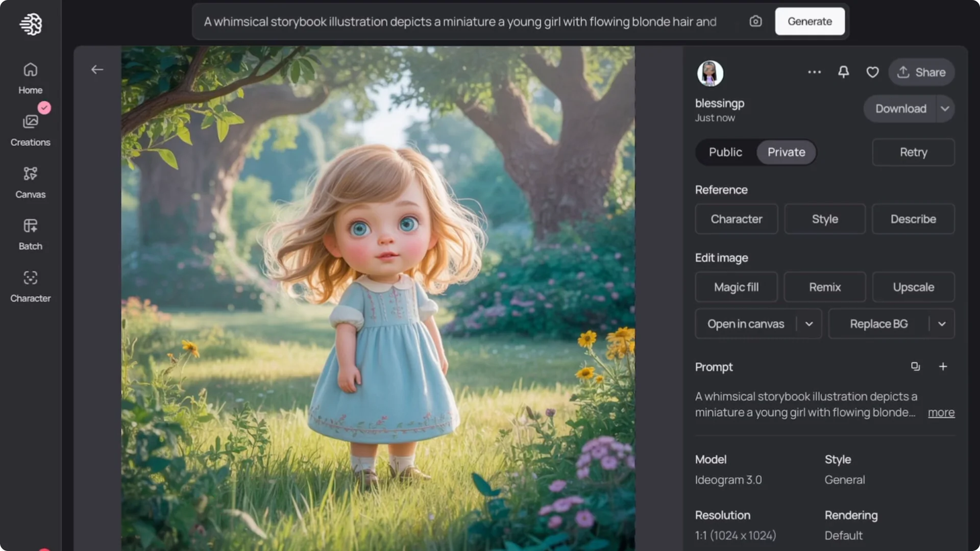980x551 pixels.
Task: Click the camera icon in prompt bar
Action: (x=755, y=21)
